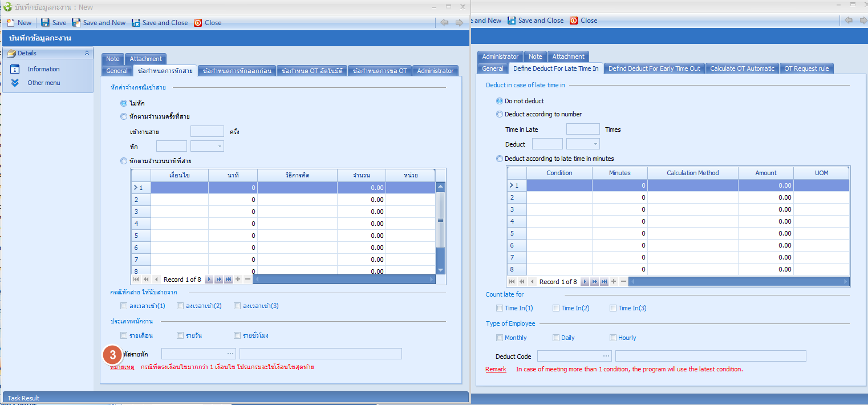Click Save and Close icon in right window

click(512, 21)
